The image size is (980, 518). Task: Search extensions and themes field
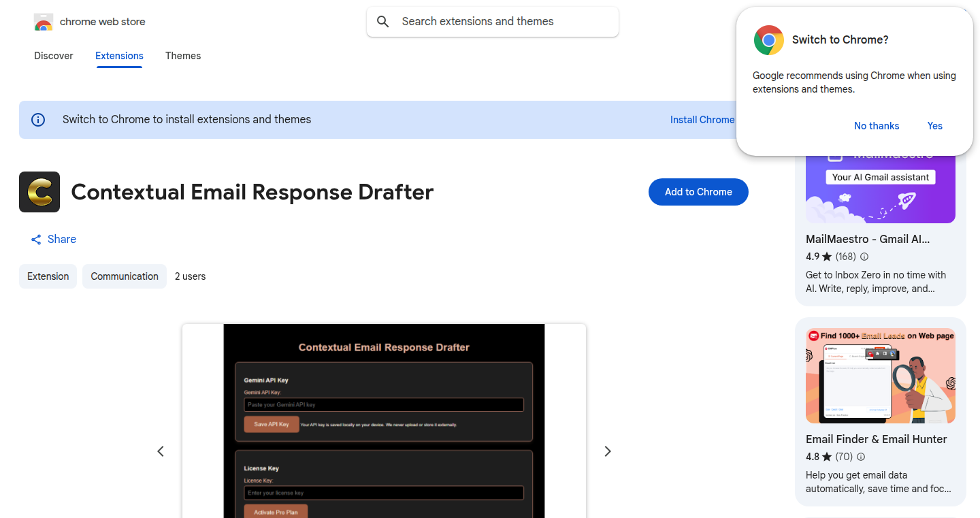[x=493, y=22]
